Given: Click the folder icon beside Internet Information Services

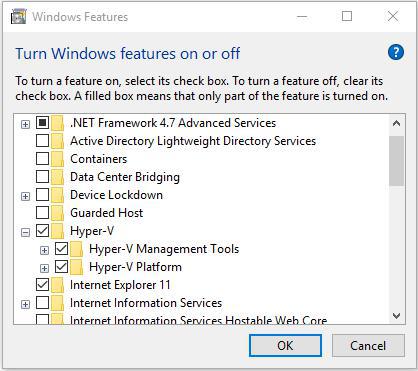Looking at the screenshot, I should pyautogui.click(x=57, y=303).
